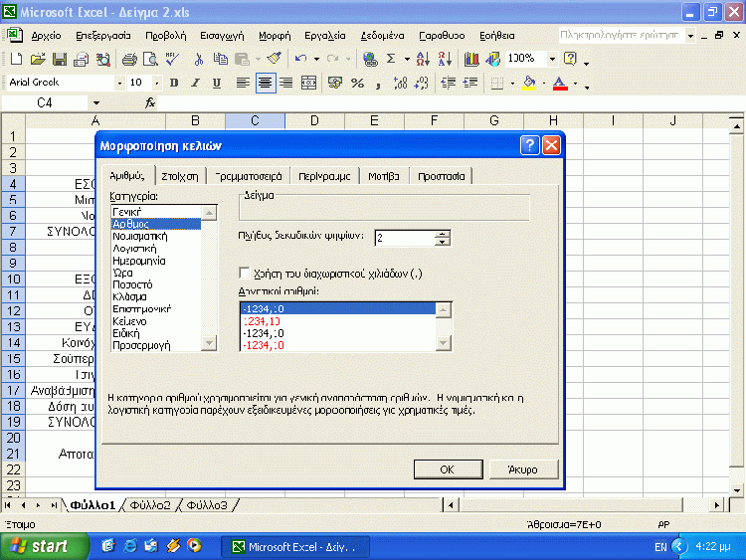Expand the Font Color dropdown arrow
Viewport: 746px width, 560px height.
coord(575,84)
